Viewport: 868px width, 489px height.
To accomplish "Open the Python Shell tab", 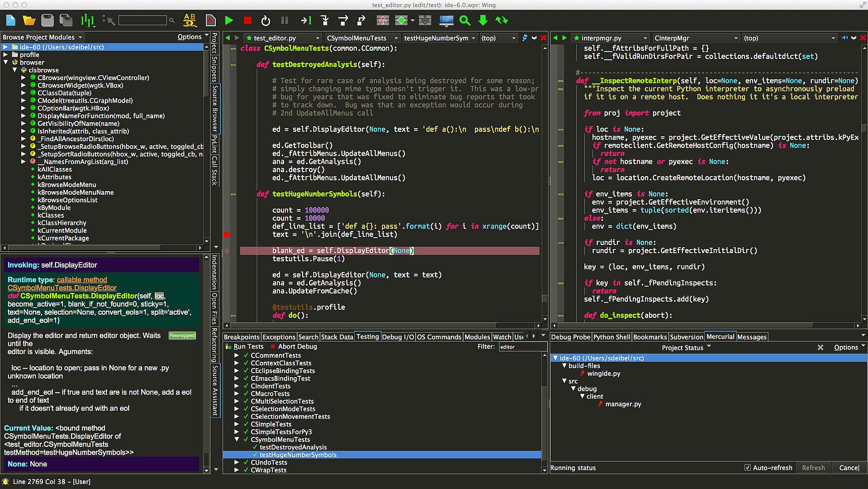I will click(612, 337).
